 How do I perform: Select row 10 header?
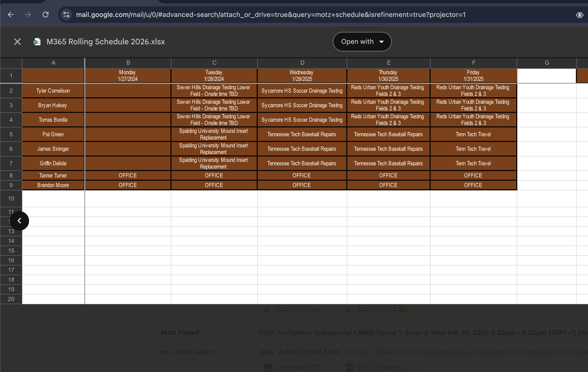[x=11, y=199]
